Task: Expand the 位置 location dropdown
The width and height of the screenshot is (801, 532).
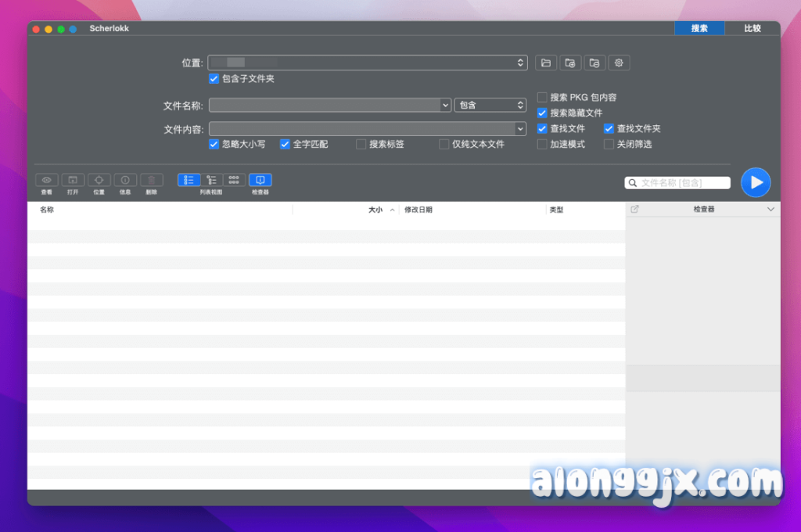Action: [521, 63]
